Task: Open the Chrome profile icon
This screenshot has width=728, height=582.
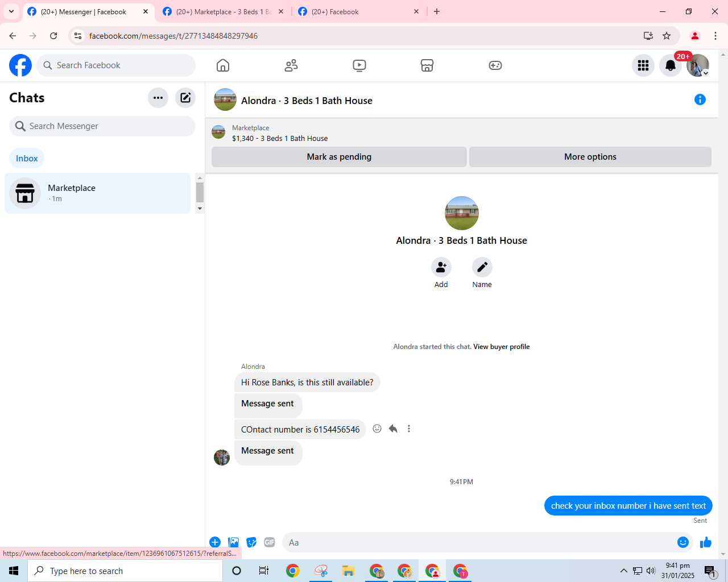Action: tap(695, 36)
